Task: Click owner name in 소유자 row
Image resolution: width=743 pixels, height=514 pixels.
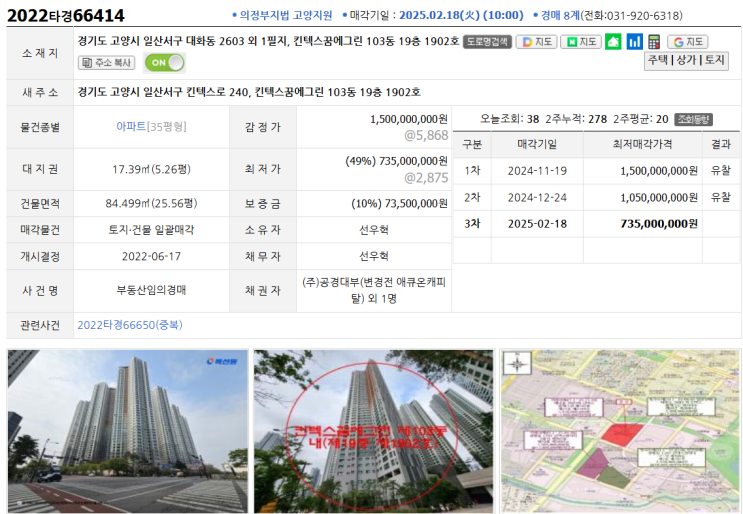Action: [x=373, y=230]
